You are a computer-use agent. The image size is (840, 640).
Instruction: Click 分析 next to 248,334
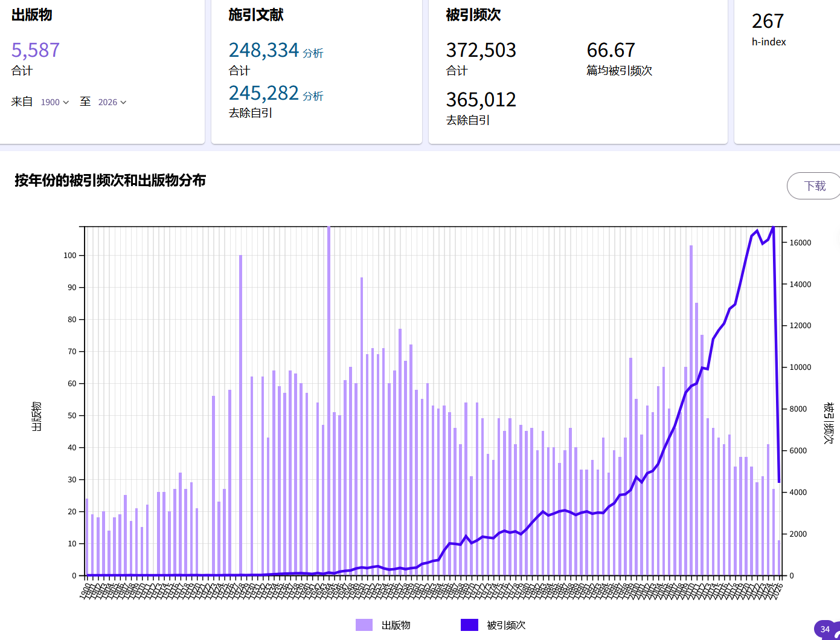coord(313,53)
